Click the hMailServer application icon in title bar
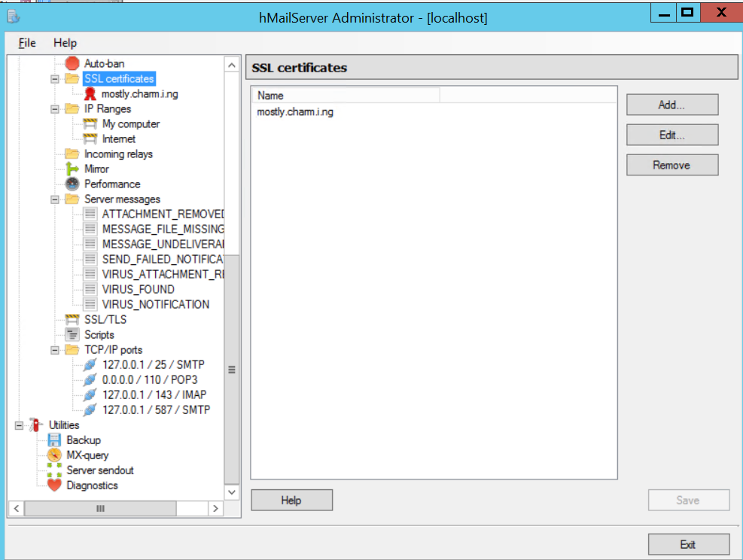The width and height of the screenshot is (743, 560). (x=14, y=17)
